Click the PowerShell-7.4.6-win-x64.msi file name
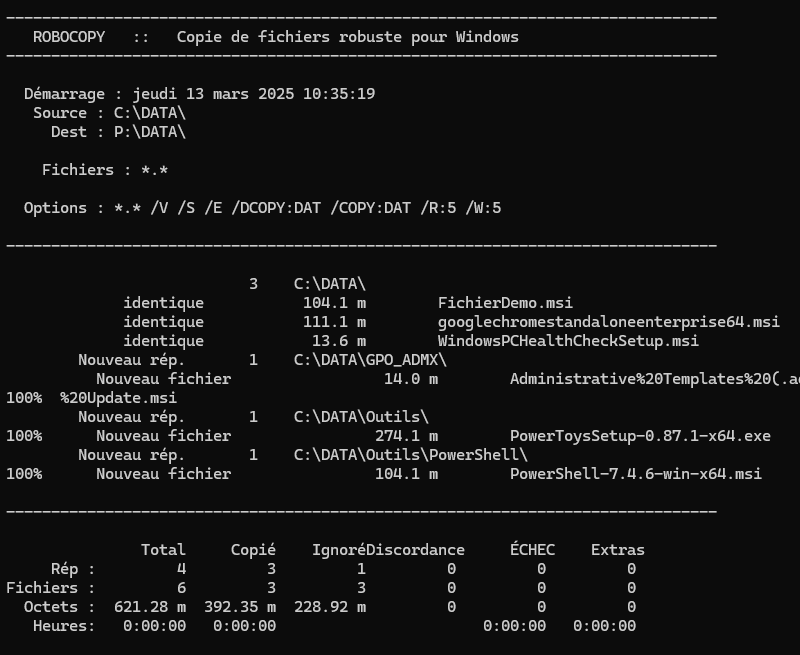The width and height of the screenshot is (800, 655). (636, 474)
